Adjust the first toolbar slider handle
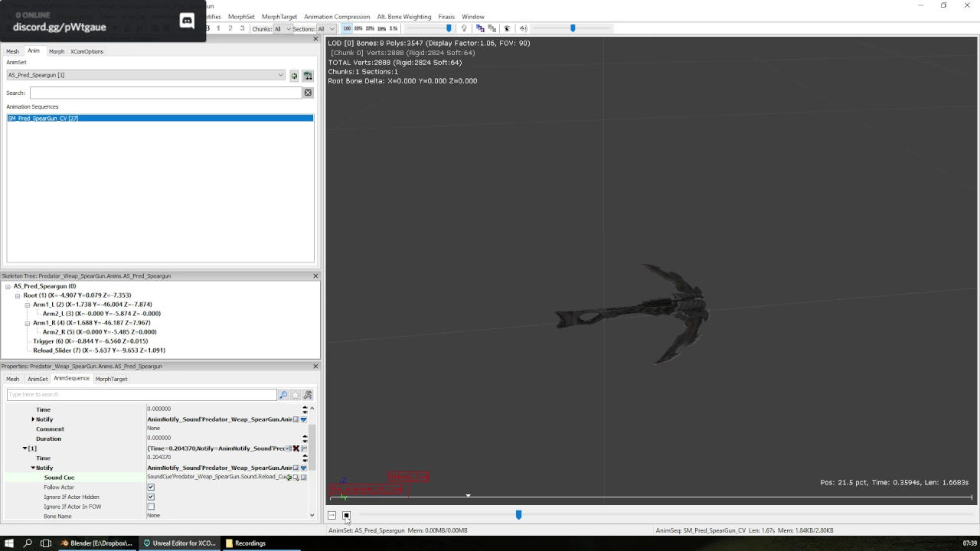Screen dimensions: 980x551 pyautogui.click(x=449, y=28)
